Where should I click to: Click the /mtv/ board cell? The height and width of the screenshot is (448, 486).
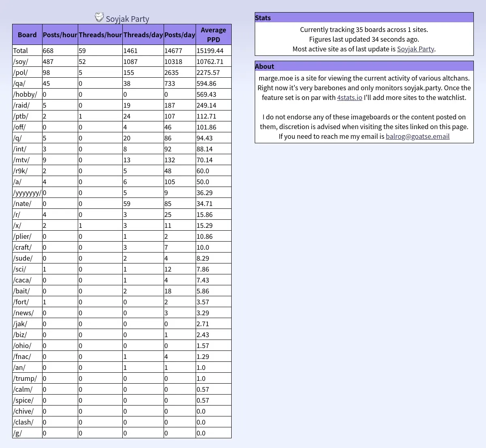coord(27,160)
